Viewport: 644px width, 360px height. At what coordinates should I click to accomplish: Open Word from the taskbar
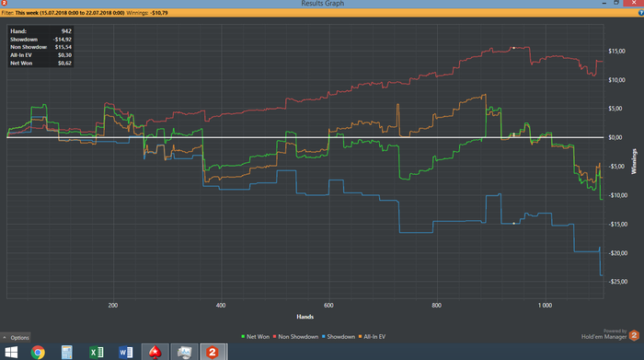tap(126, 353)
